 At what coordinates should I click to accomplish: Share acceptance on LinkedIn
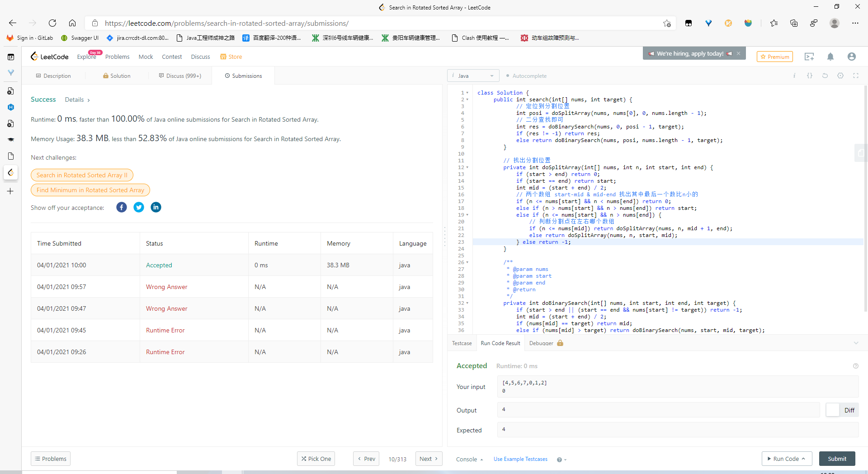point(156,207)
